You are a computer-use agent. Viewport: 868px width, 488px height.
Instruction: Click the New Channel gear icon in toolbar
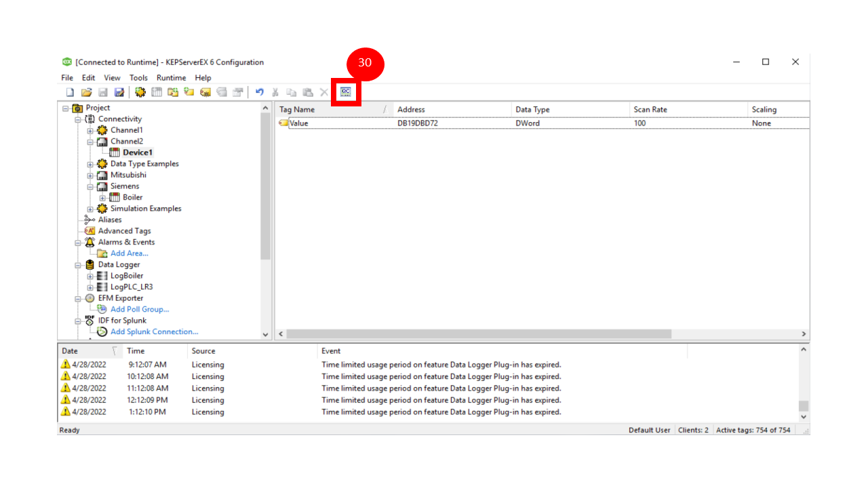[x=140, y=92]
